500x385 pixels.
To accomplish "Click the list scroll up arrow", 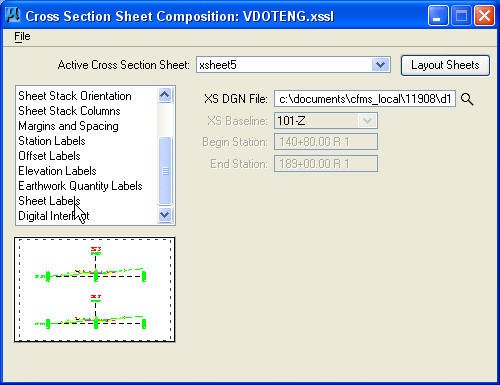I will (x=165, y=96).
